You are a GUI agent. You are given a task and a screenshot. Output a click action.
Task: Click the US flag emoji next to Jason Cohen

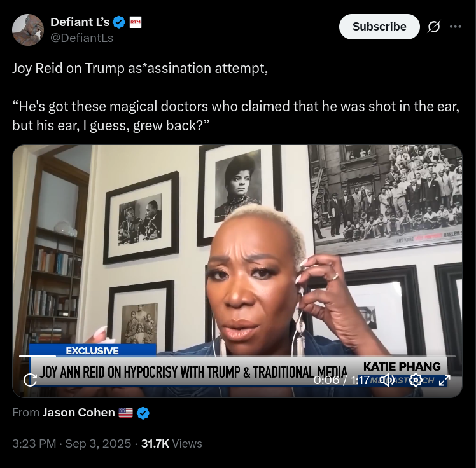click(125, 413)
